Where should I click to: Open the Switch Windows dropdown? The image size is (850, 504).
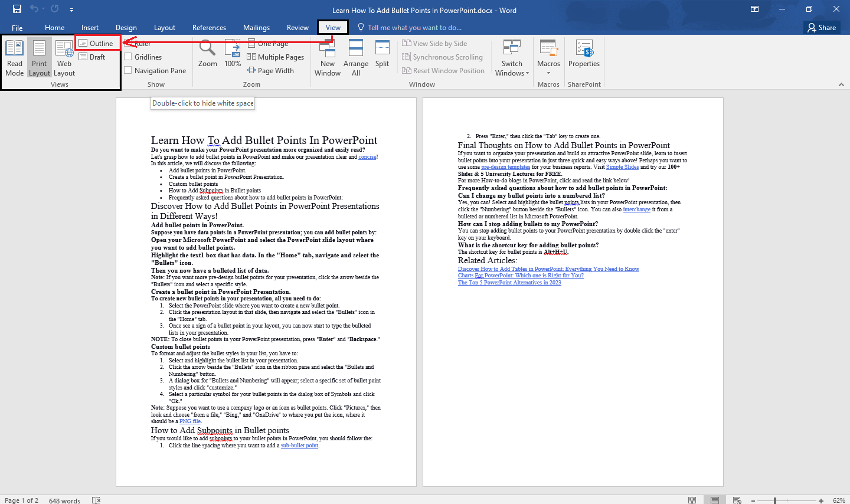coord(512,57)
